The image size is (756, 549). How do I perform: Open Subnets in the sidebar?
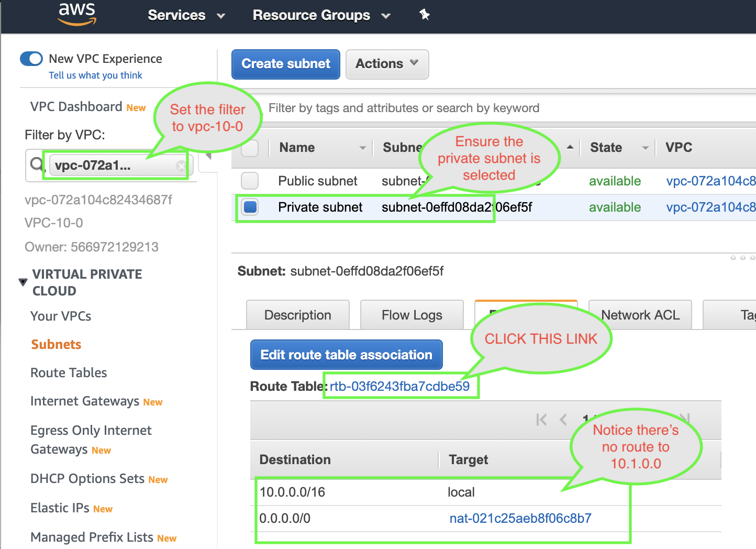[56, 344]
